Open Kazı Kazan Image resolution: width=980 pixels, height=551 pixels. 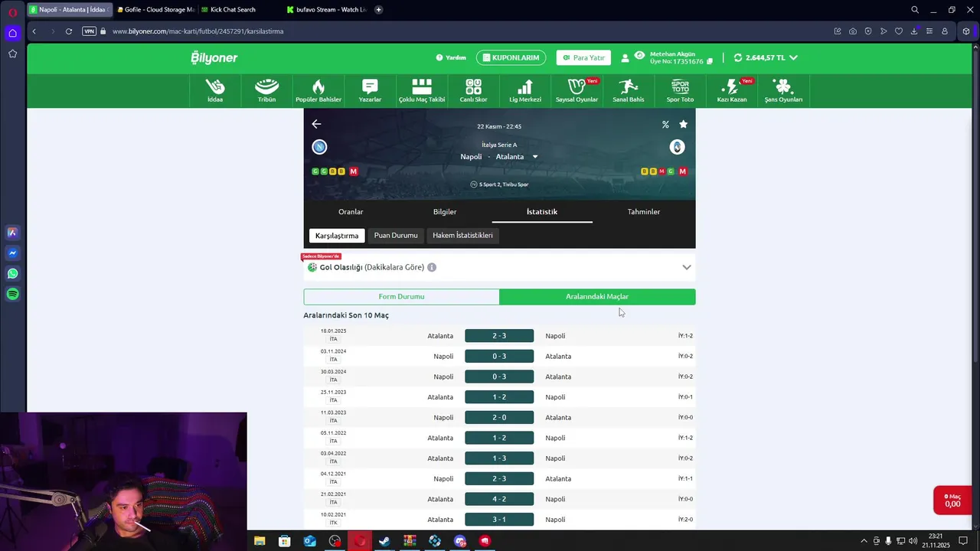coord(732,90)
